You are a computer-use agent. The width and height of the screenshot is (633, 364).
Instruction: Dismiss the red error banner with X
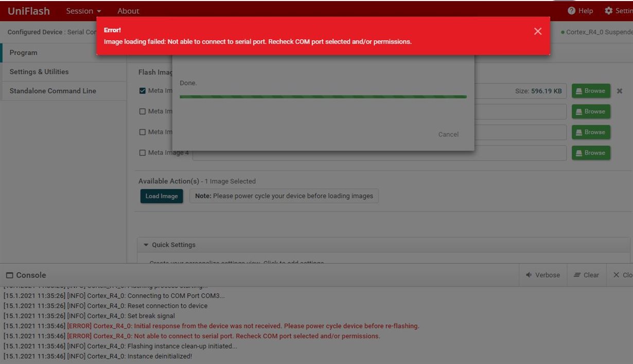538,31
